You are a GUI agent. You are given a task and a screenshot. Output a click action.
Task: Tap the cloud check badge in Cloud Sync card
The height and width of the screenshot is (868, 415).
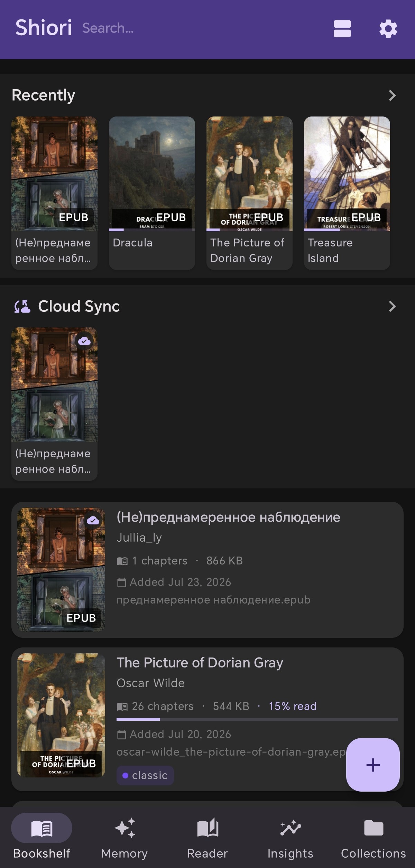point(84,341)
